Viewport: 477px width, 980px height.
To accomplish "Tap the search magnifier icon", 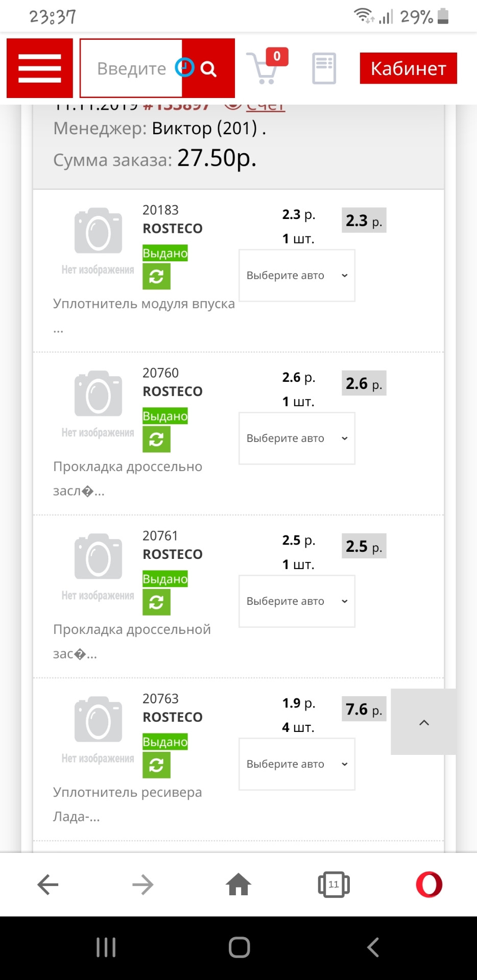I will click(x=208, y=68).
